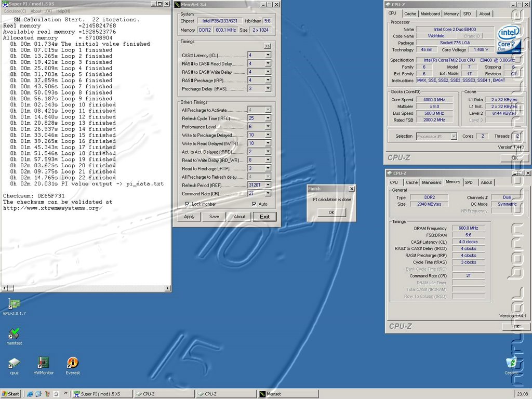Screen dimensions: 532x399
Task: Click the Intel P35/G33/G31 chipset field
Action: 220,21
